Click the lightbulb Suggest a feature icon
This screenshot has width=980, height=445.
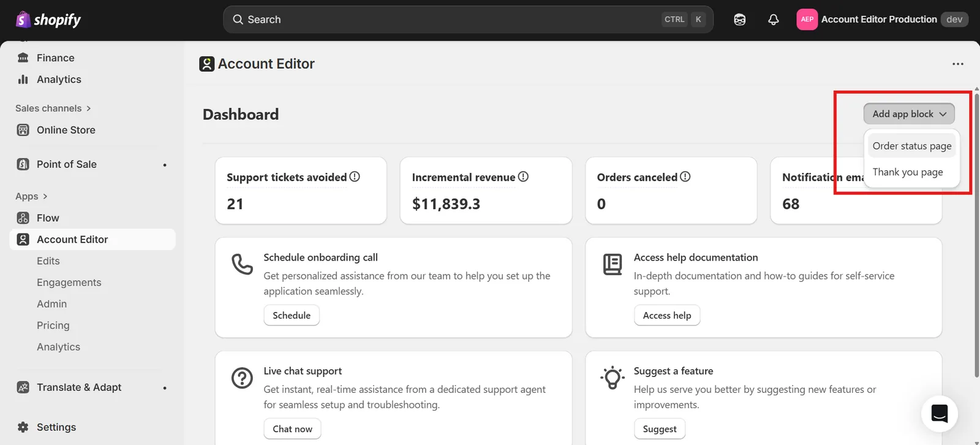[x=612, y=378]
